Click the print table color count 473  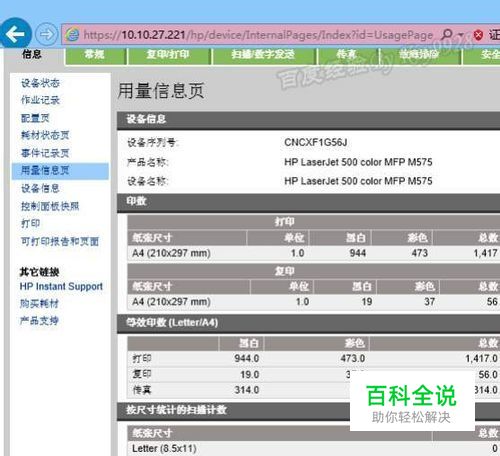click(x=420, y=253)
